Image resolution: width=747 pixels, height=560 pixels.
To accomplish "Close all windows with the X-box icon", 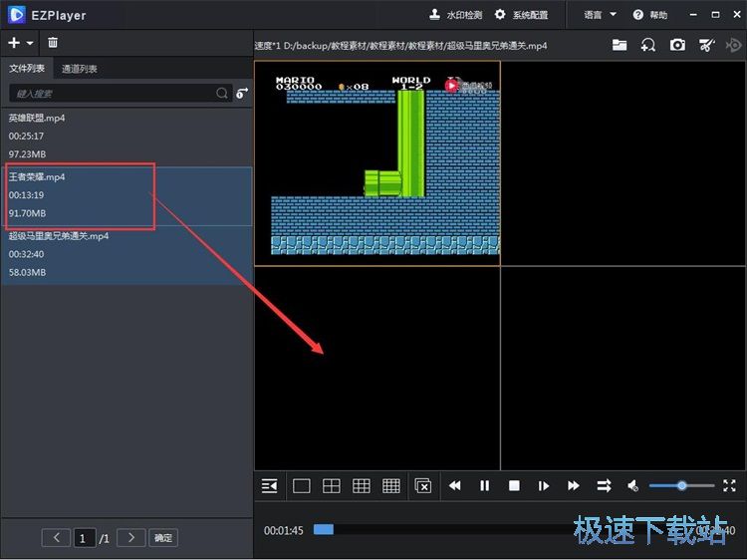I will coord(422,486).
